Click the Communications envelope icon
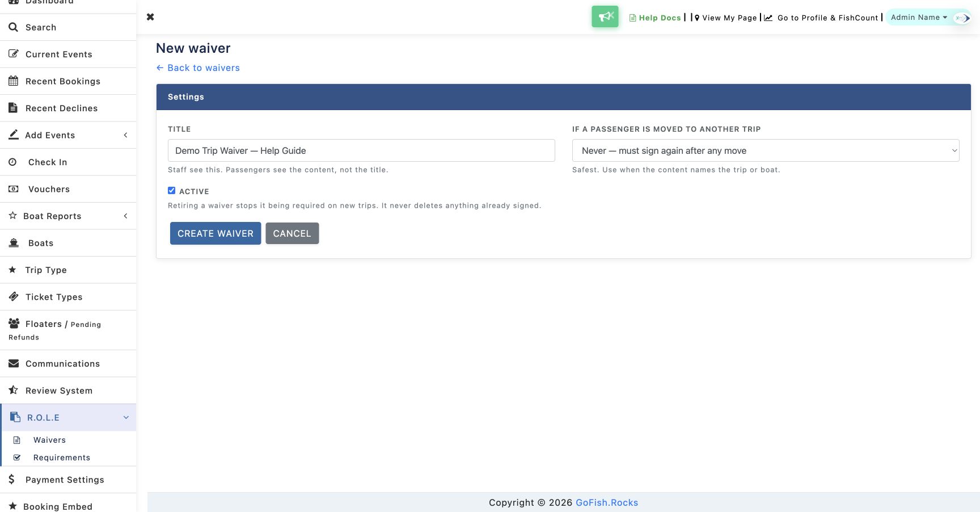 [x=14, y=363]
